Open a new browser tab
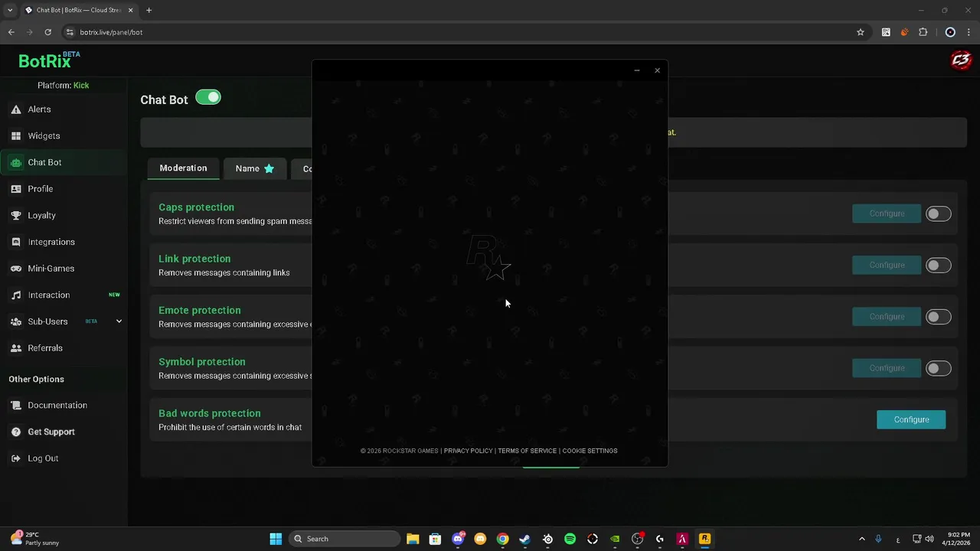Viewport: 980px width, 551px height. click(149, 10)
